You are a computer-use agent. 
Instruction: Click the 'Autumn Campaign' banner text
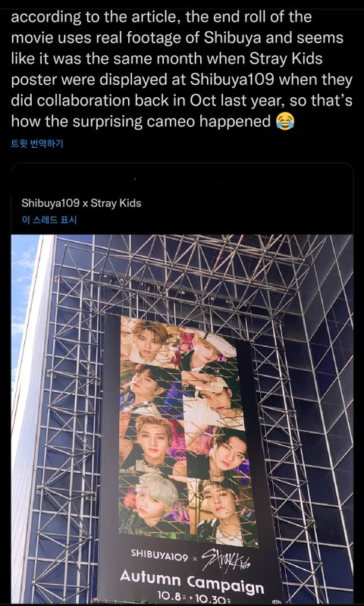tap(192, 581)
